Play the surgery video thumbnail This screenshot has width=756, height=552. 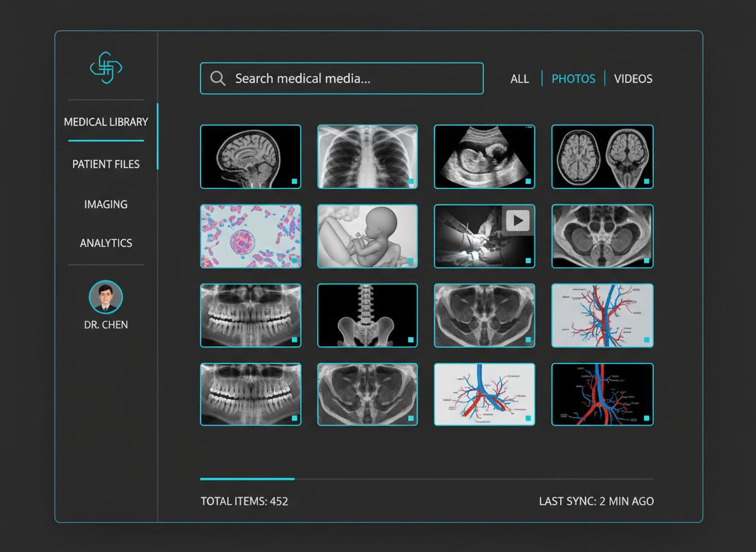517,221
